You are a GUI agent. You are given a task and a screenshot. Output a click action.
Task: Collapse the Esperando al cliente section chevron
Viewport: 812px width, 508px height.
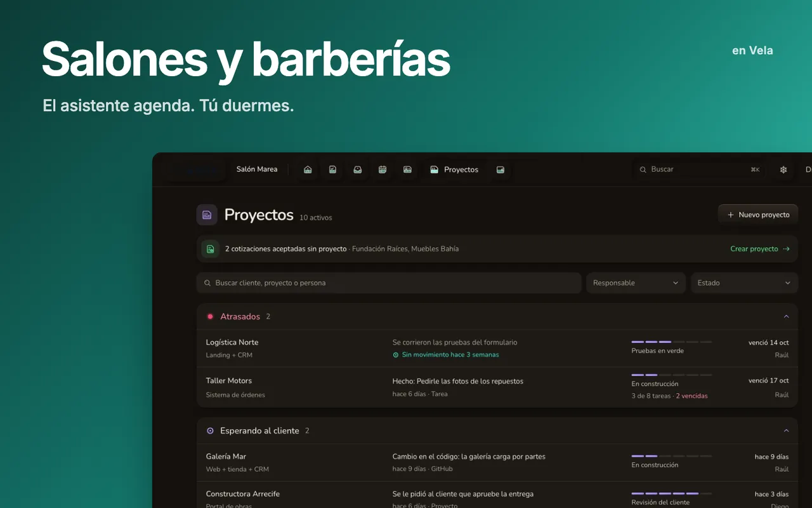[x=786, y=431]
